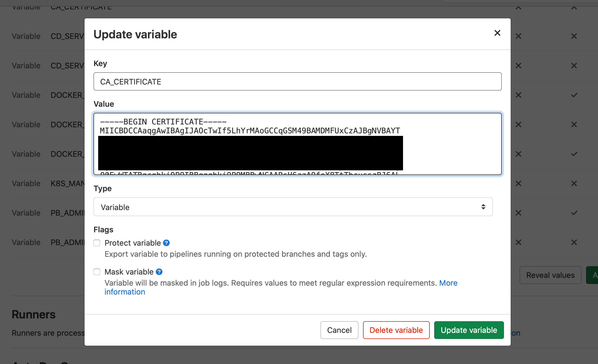Screen dimensions: 598x364
Task: Enable the Mask variable checkbox
Action: (97, 271)
